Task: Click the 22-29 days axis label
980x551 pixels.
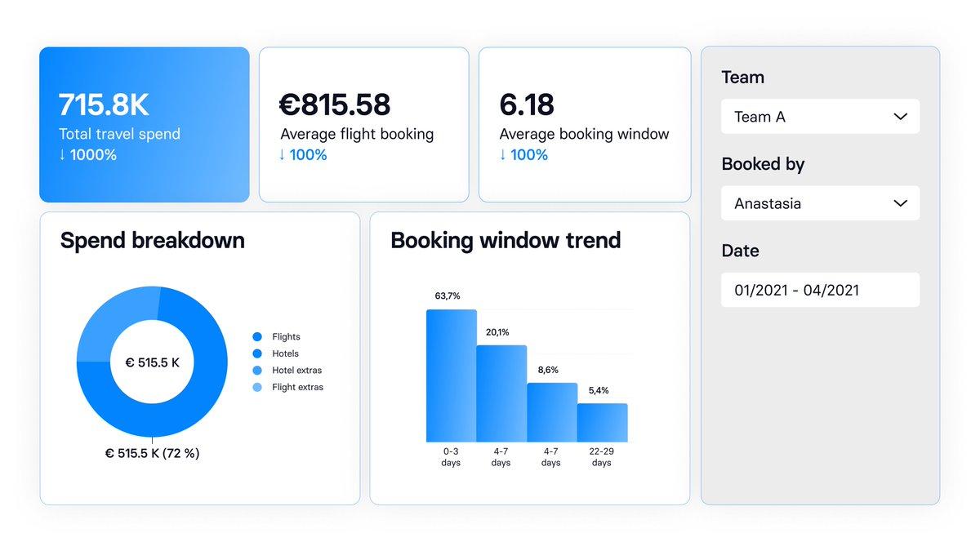Action: pos(602,457)
